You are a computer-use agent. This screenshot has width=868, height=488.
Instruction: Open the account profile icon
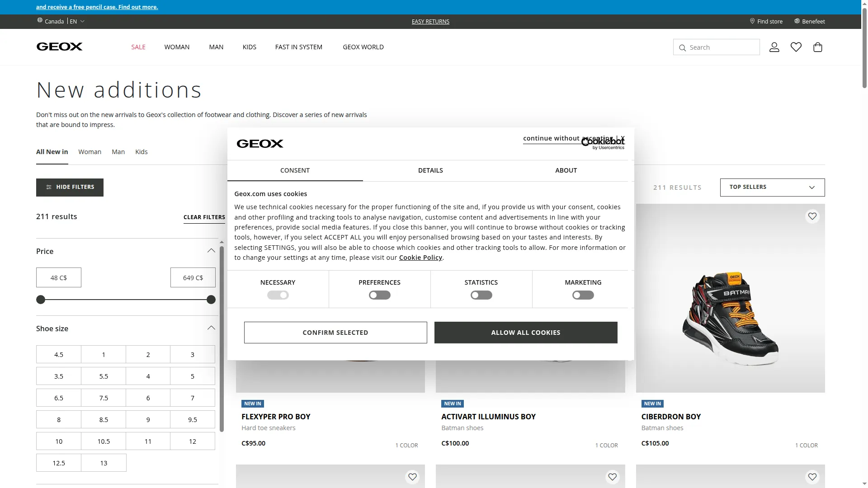click(x=774, y=47)
